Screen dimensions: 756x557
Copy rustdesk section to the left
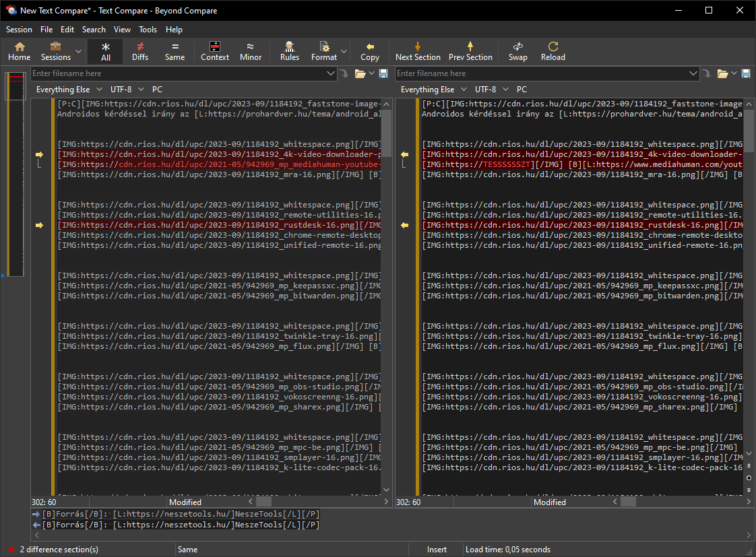click(x=404, y=226)
